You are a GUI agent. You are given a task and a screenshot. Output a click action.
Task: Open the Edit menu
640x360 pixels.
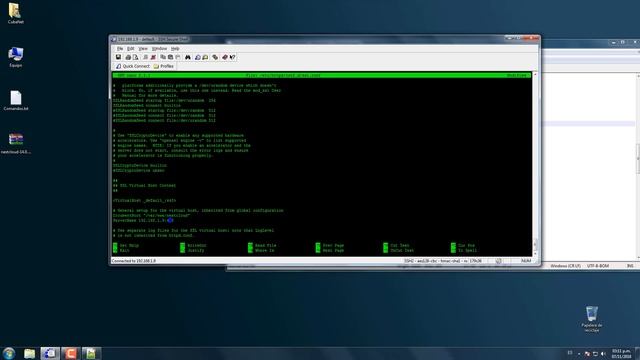[x=131, y=49]
